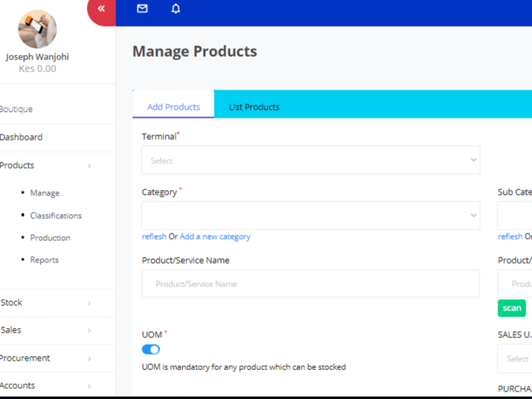Open Manage under Products

point(45,193)
